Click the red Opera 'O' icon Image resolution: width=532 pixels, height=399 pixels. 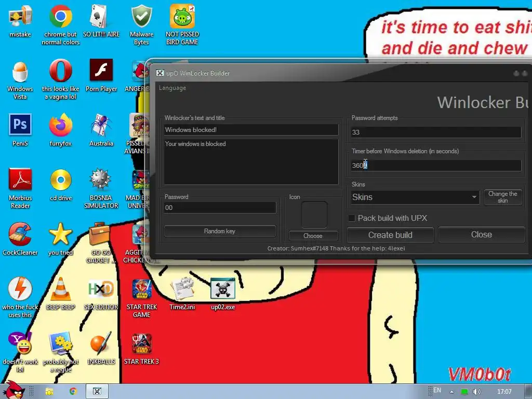click(60, 71)
